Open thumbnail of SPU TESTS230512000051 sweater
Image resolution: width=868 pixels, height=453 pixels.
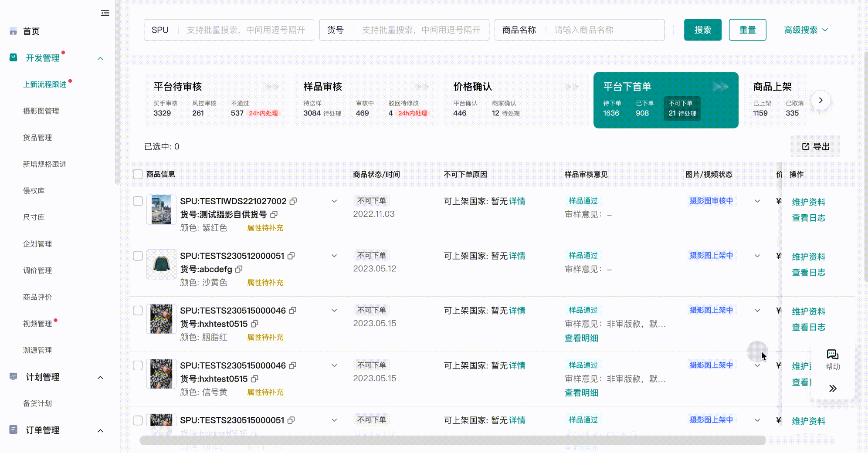[x=161, y=264]
